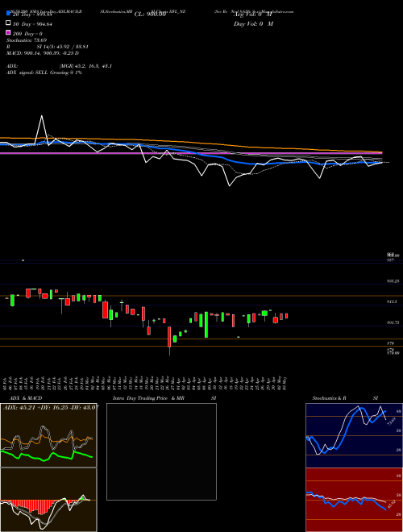Click the 891.75 price axis label

[x=393, y=322]
